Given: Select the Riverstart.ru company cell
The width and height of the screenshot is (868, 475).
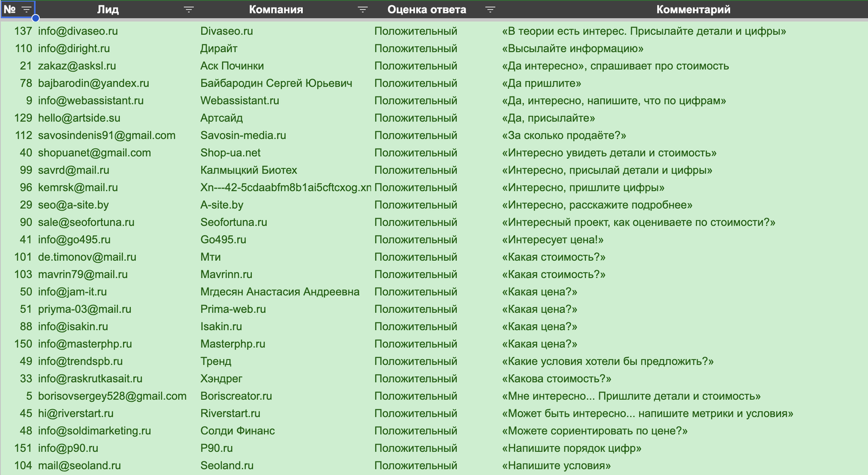Looking at the screenshot, I should pyautogui.click(x=230, y=413).
